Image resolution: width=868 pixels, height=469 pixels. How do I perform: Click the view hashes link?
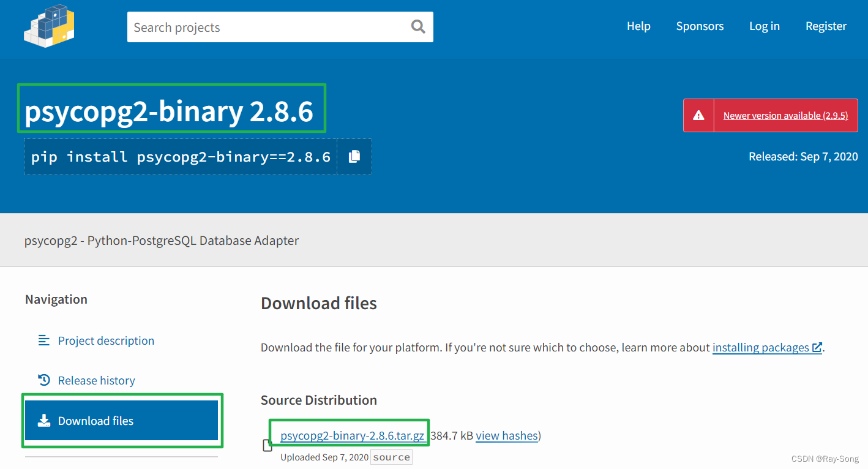pos(507,435)
